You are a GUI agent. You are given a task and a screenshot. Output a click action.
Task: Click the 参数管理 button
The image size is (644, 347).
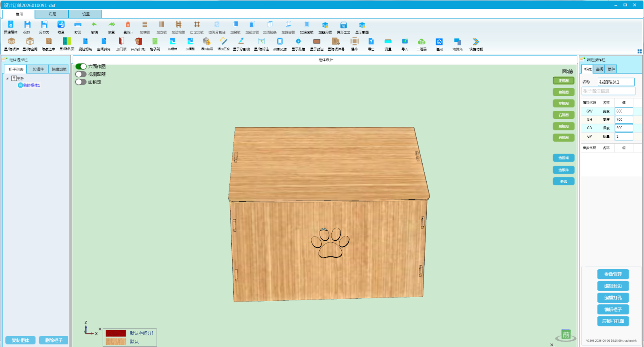pos(613,274)
